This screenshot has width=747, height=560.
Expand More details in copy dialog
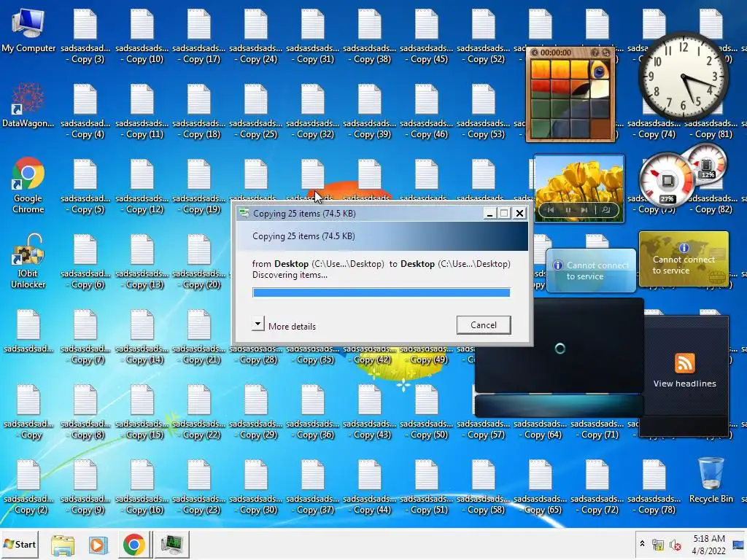pyautogui.click(x=258, y=324)
